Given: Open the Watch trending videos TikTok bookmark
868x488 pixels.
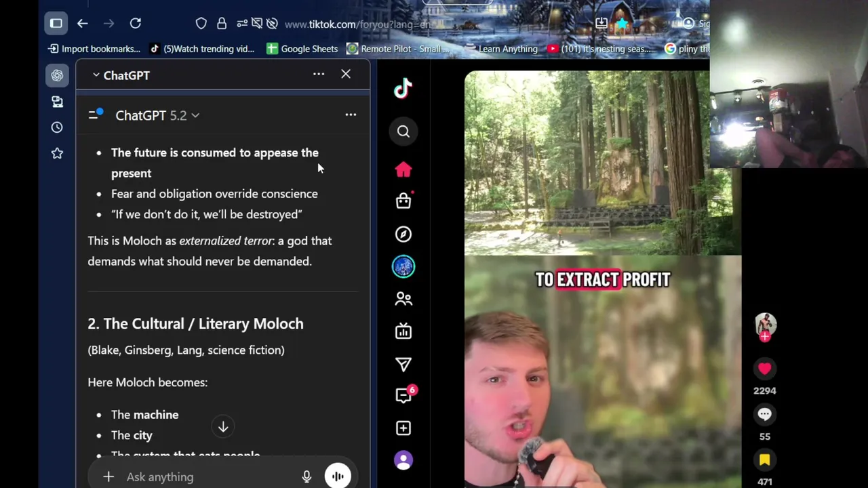Looking at the screenshot, I should tap(202, 49).
